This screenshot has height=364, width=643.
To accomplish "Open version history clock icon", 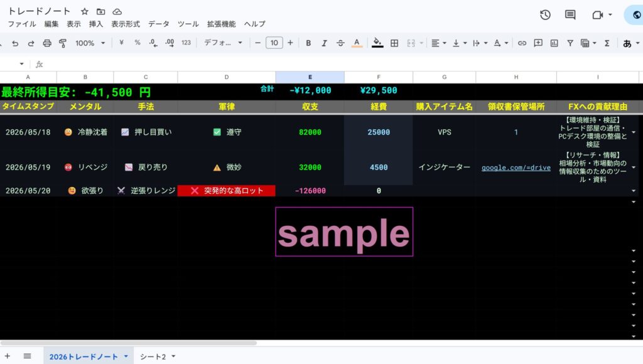I will click(x=545, y=15).
